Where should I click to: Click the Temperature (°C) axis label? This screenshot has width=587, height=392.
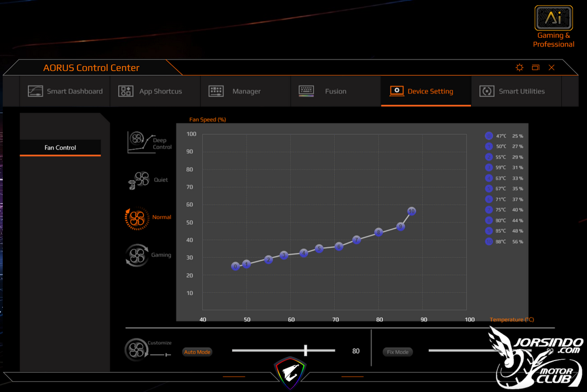pos(512,319)
